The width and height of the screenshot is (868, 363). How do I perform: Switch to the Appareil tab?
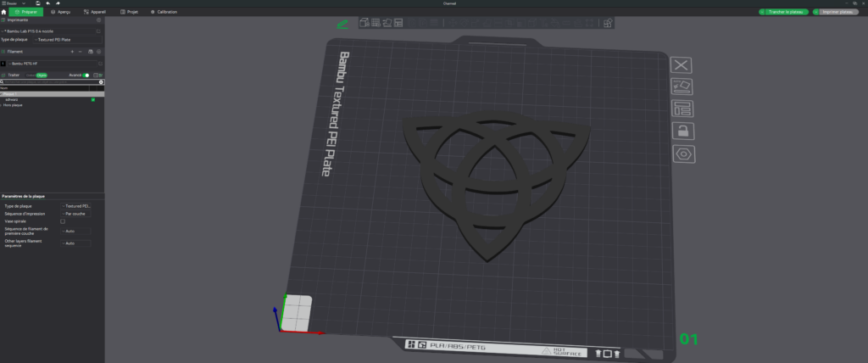95,12
